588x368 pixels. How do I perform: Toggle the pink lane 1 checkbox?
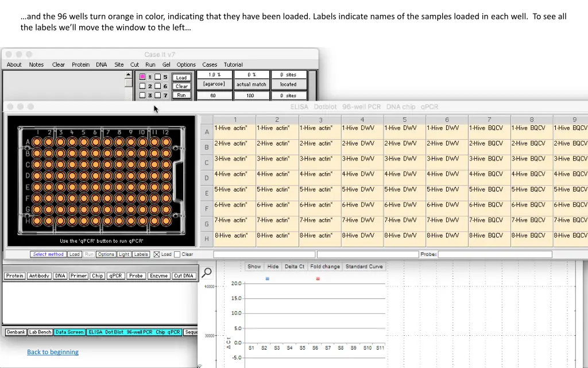pos(142,77)
